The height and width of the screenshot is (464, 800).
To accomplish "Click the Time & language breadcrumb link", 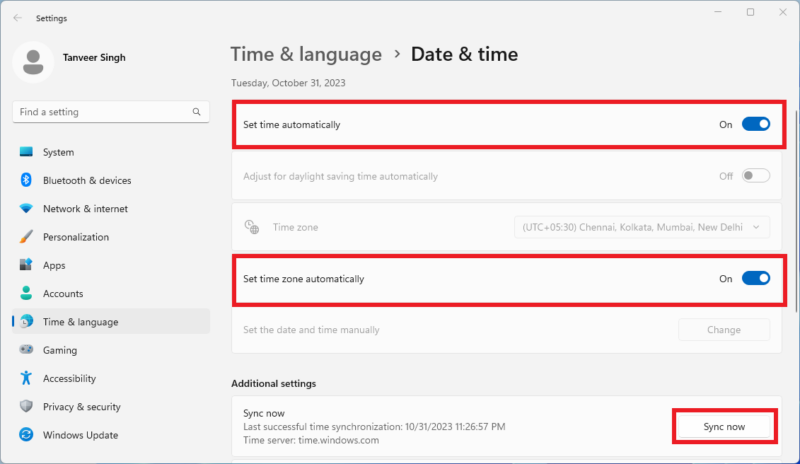I will point(306,54).
